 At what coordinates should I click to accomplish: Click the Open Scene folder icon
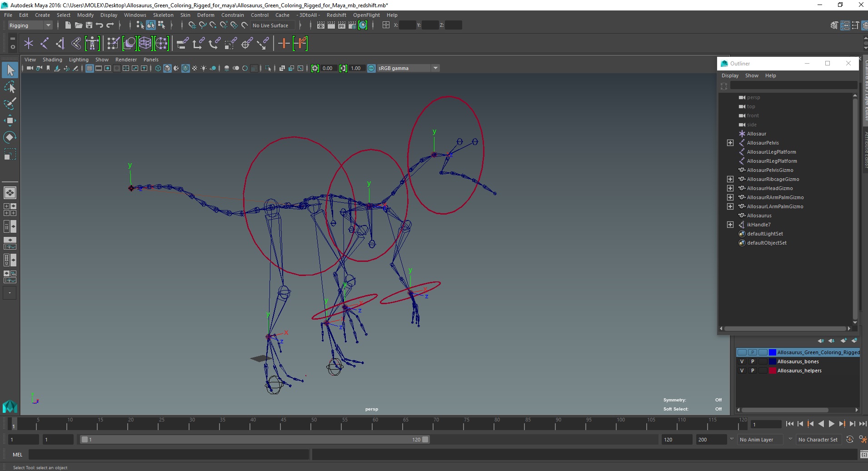(78, 25)
